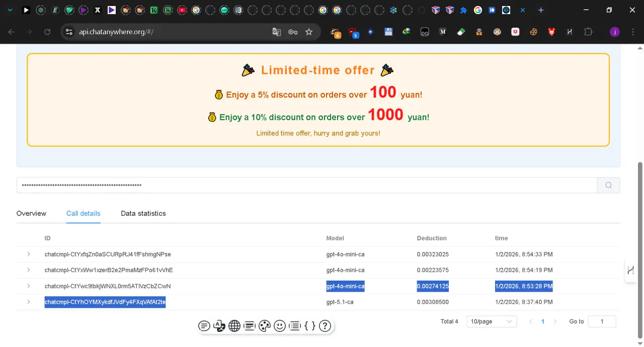This screenshot has height=347, width=644.
Task: Click ID text chatcmpl-CtYhOYMXykdfJVdFy4FXqVAfAt2te
Action: [105, 302]
